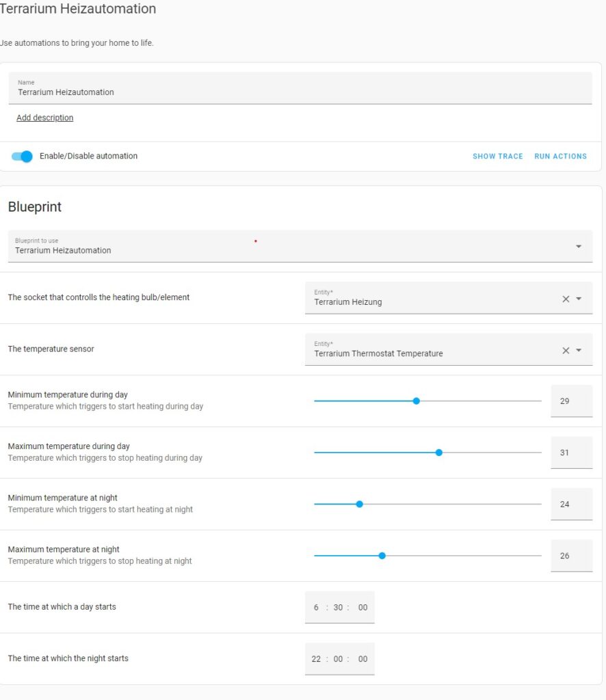This screenshot has height=700, width=606.
Task: Toggle the Enable/Disable automation switch
Action: click(x=23, y=157)
